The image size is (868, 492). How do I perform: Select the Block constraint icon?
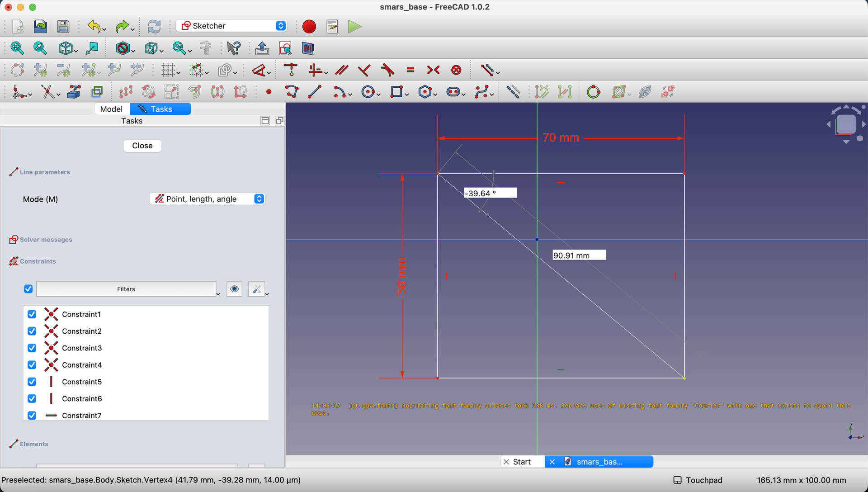pos(457,70)
